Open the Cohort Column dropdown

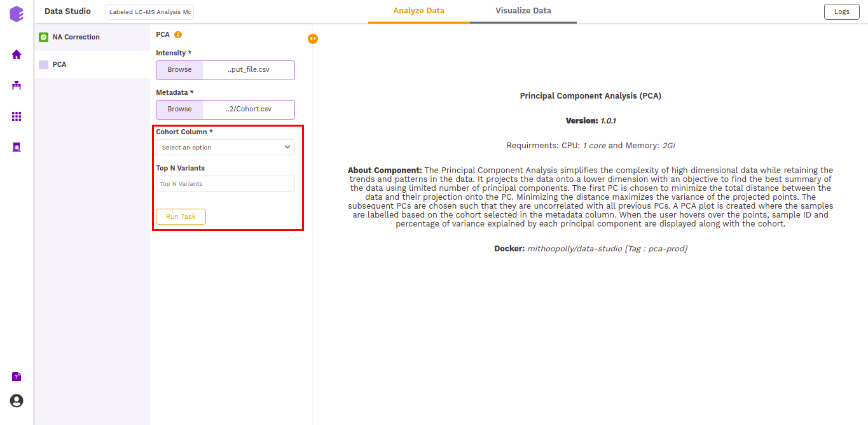225,147
